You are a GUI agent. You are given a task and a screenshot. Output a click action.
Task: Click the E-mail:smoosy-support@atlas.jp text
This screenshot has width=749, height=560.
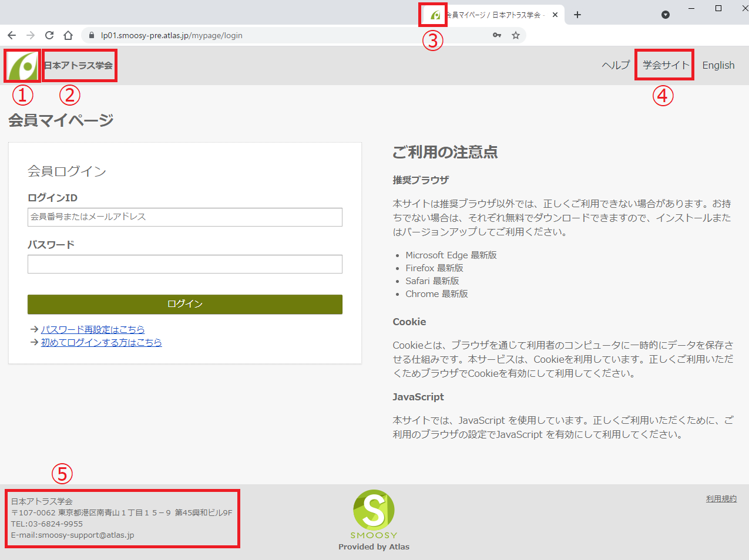(73, 535)
